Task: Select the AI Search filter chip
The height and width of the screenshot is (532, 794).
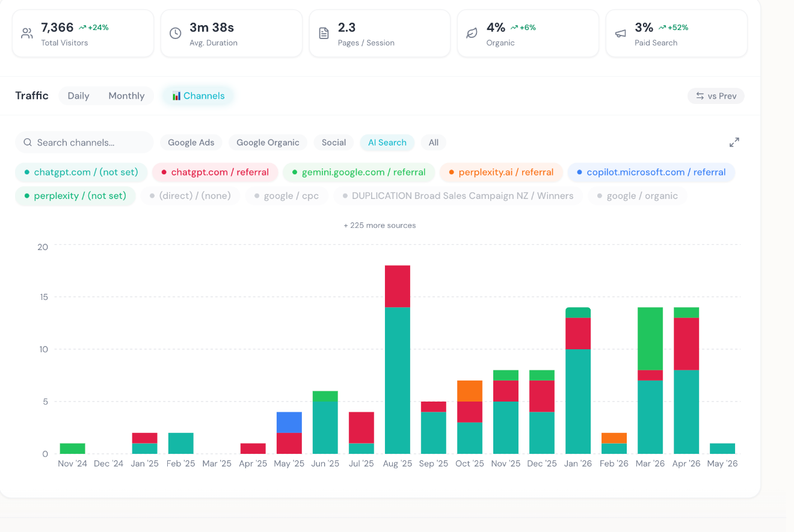Action: pos(387,142)
